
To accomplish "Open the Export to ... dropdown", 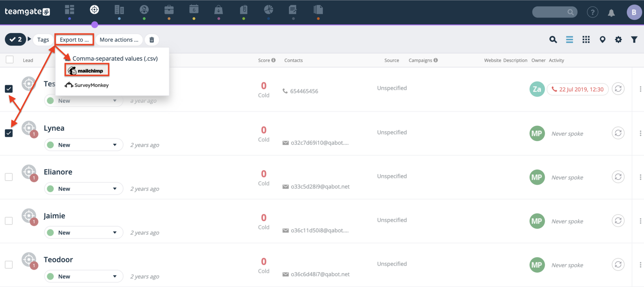I will (x=74, y=40).
